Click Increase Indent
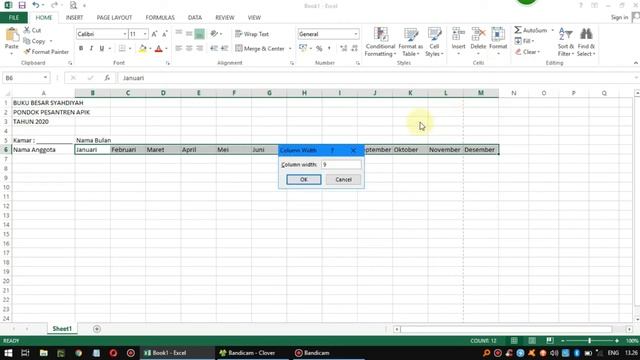This screenshot has height=360, width=640. tap(224, 49)
